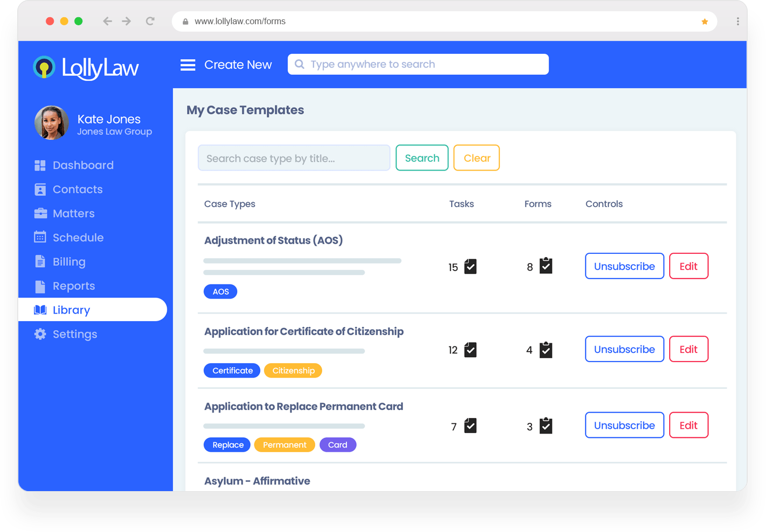Click the search magnifier icon
The image size is (766, 532).
[300, 65]
